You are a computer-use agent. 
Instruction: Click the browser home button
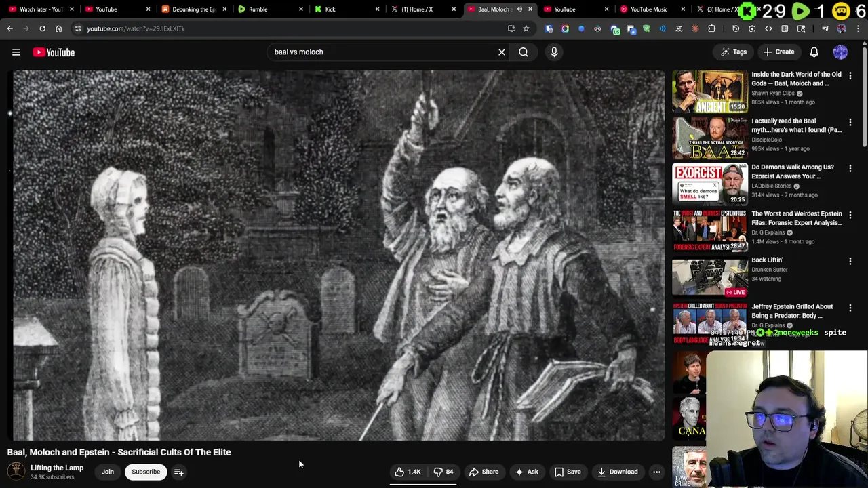tap(58, 28)
